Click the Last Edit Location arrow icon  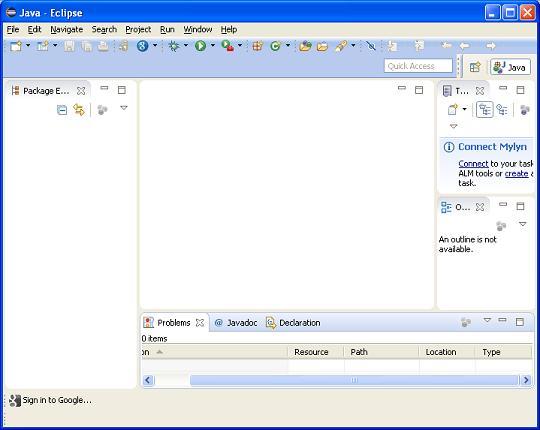pos(447,45)
